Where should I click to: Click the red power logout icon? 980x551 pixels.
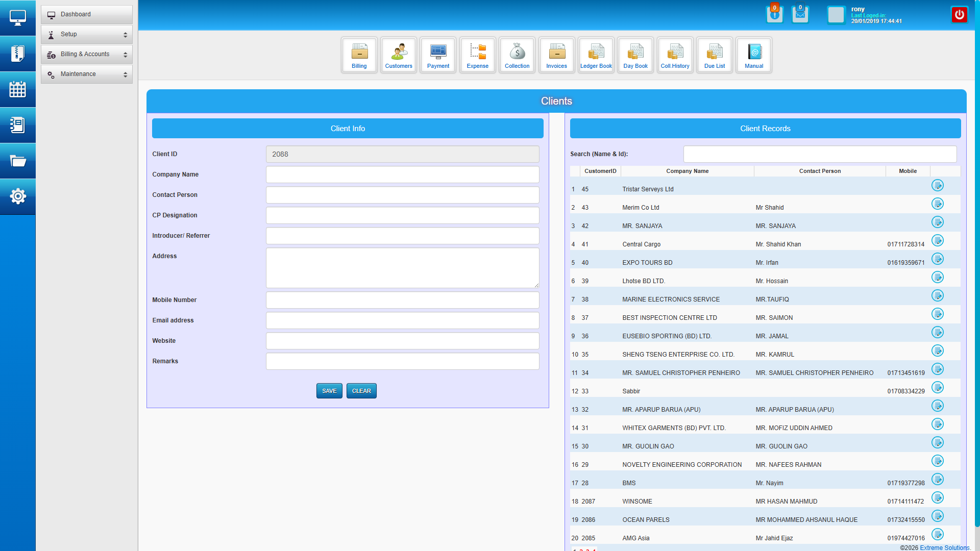click(959, 14)
